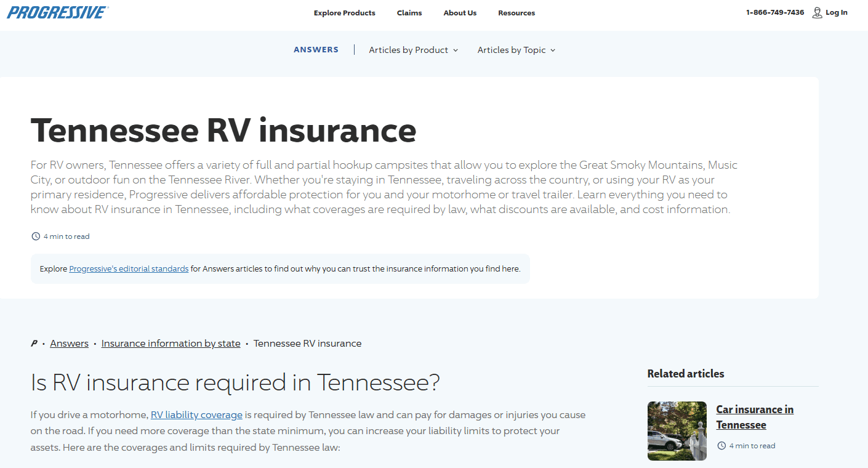Go to the ANSWERS section link

point(316,50)
